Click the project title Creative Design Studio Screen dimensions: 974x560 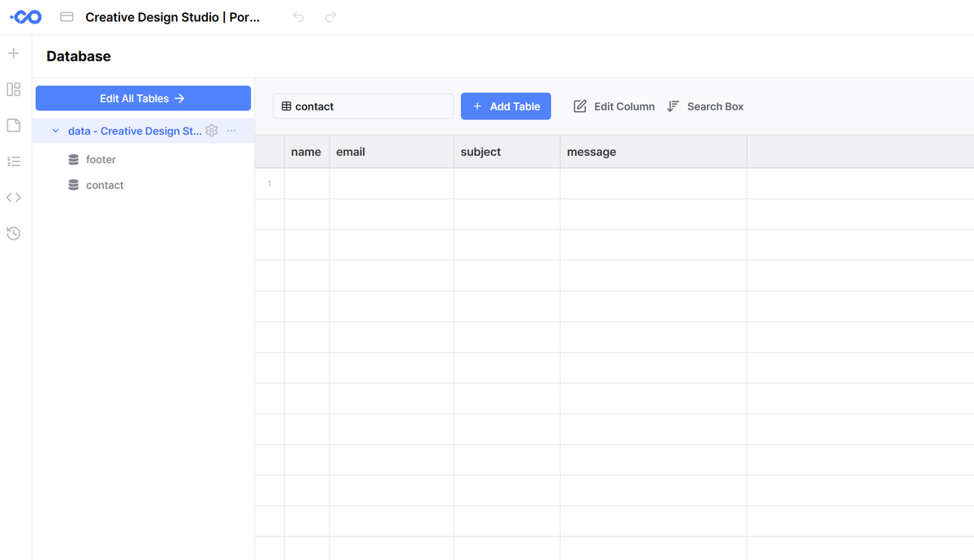click(172, 17)
